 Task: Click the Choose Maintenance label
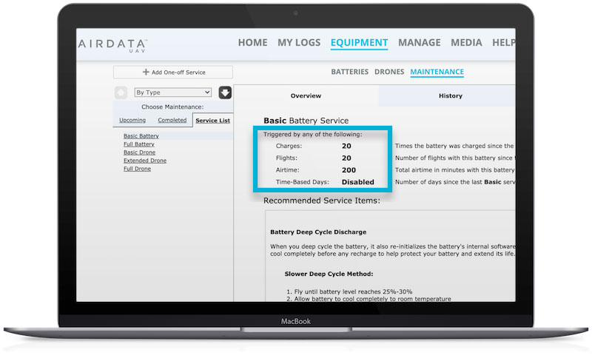tap(172, 107)
